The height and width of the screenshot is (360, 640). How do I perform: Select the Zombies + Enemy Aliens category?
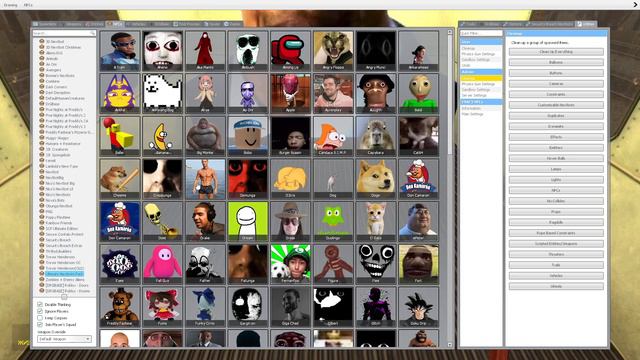point(65,280)
